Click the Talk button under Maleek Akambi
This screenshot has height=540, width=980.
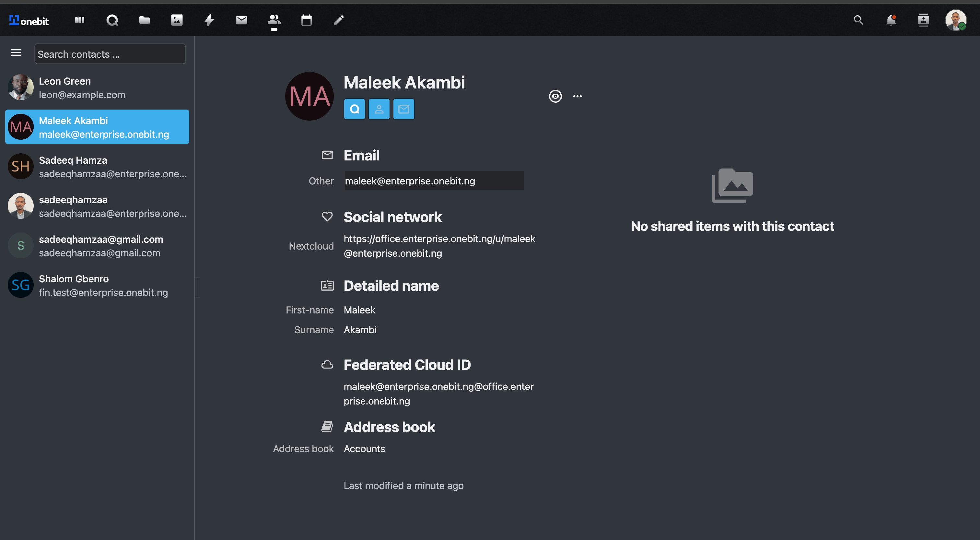[x=354, y=109]
